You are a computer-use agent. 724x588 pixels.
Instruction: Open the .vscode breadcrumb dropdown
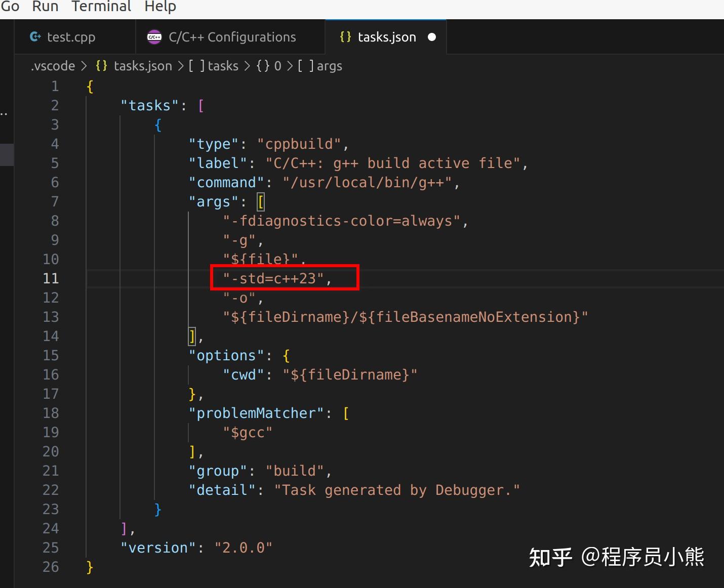click(x=53, y=66)
